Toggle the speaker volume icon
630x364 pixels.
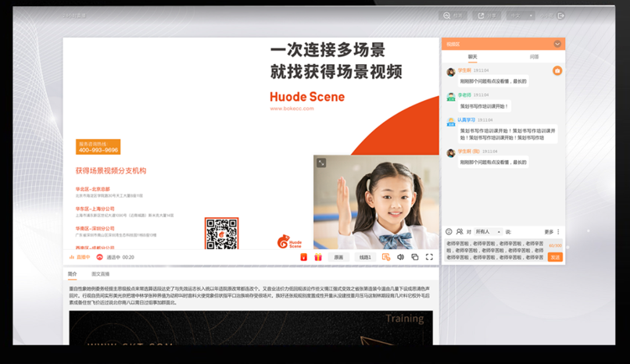(400, 257)
